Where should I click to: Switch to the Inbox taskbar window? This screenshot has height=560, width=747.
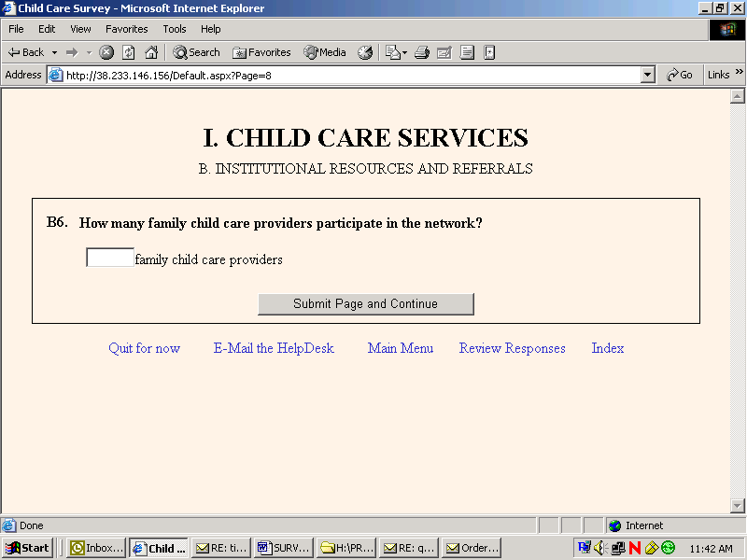coord(97,548)
